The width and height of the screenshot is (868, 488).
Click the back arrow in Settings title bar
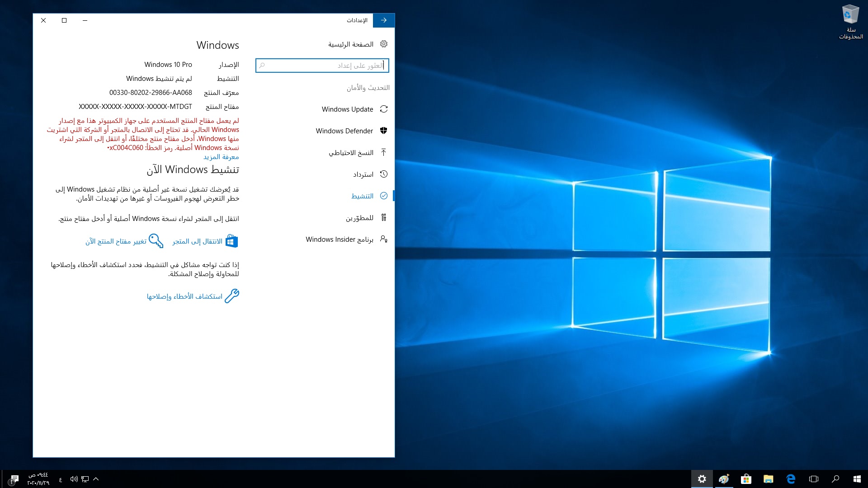[384, 20]
